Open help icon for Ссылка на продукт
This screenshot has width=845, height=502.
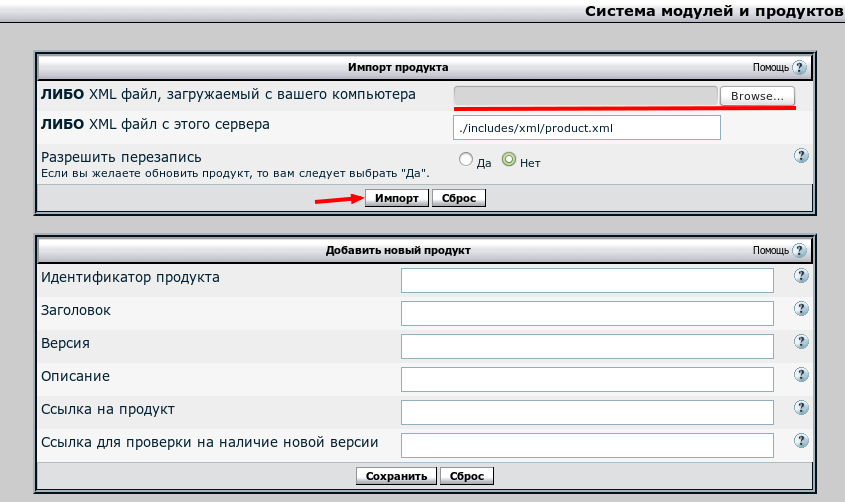coord(801,408)
